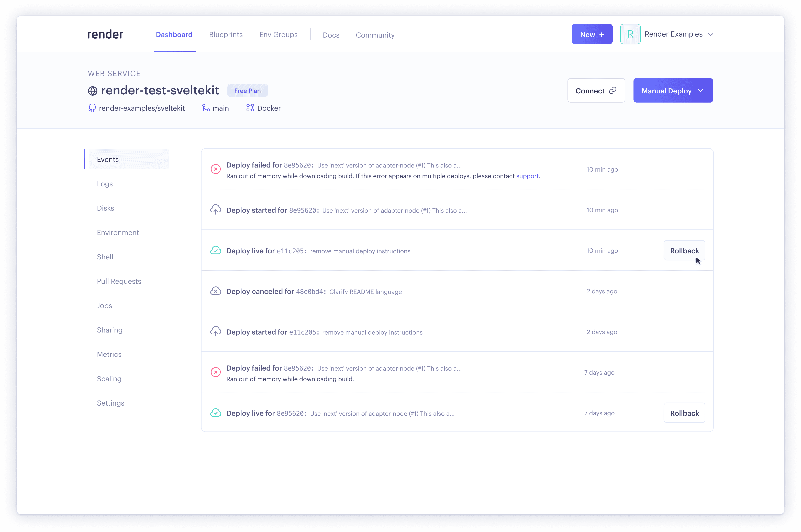Viewport: 801px width, 532px height.
Task: Click green cloud check icon for e11c205 live
Action: pos(215,250)
